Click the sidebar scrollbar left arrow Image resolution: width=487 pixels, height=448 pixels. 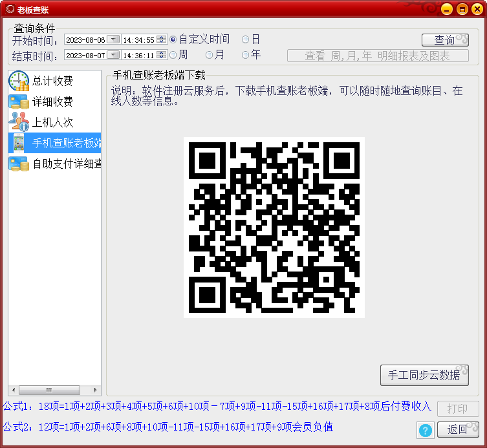(x=14, y=390)
